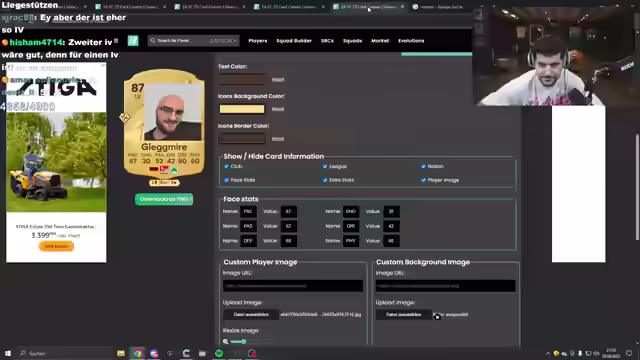Open the network tray icon
Viewport: 640px width, 360px height.
click(588, 353)
